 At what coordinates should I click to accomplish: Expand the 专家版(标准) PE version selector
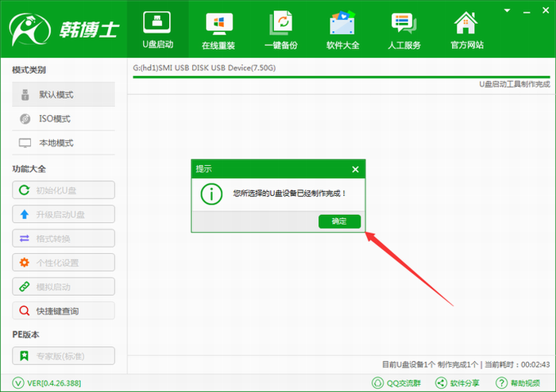coord(64,355)
